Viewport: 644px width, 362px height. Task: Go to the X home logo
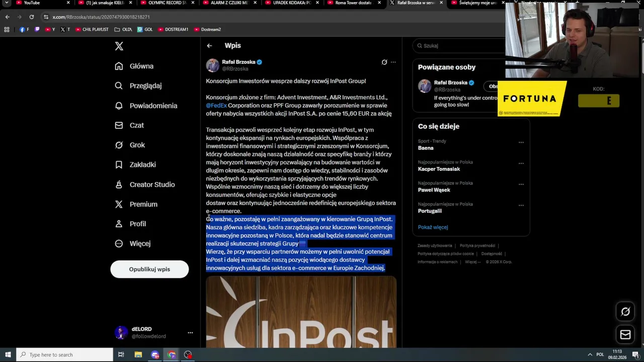(x=119, y=46)
